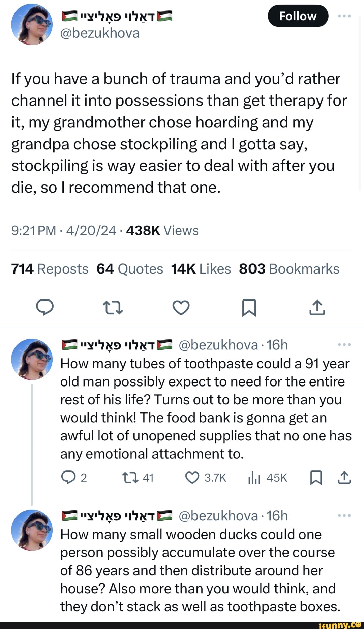Open the 714 Reposts list
Image resolution: width=364 pixels, height=629 pixels.
50,269
